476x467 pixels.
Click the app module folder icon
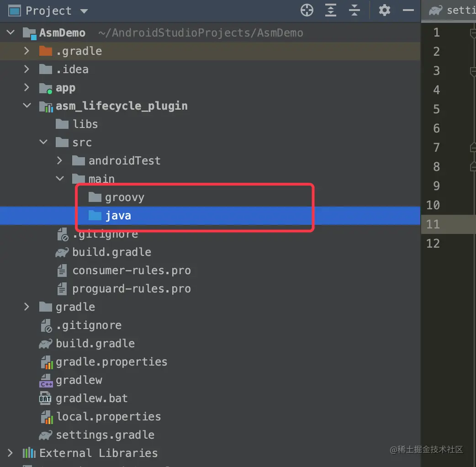coord(46,88)
